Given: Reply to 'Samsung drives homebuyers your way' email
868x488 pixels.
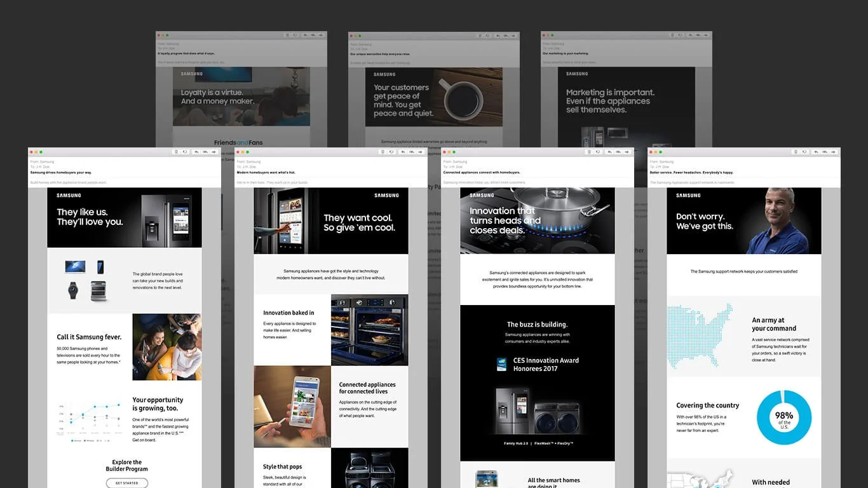Looking at the screenshot, I should click(196, 152).
